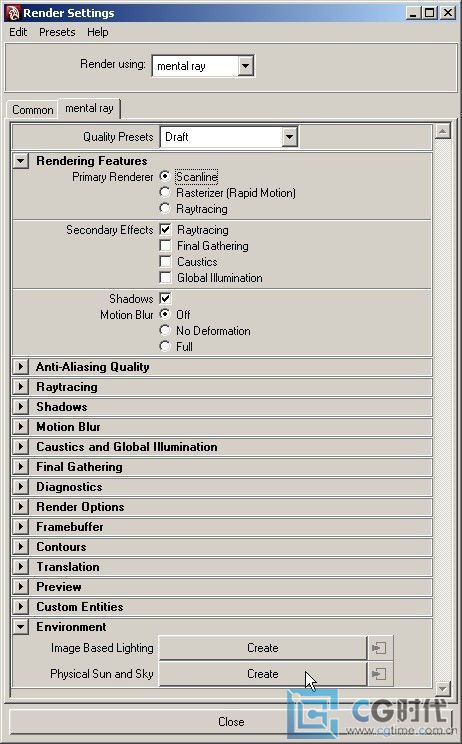The width and height of the screenshot is (462, 744).
Task: Click the Maya icon in the title bar
Action: point(13,13)
